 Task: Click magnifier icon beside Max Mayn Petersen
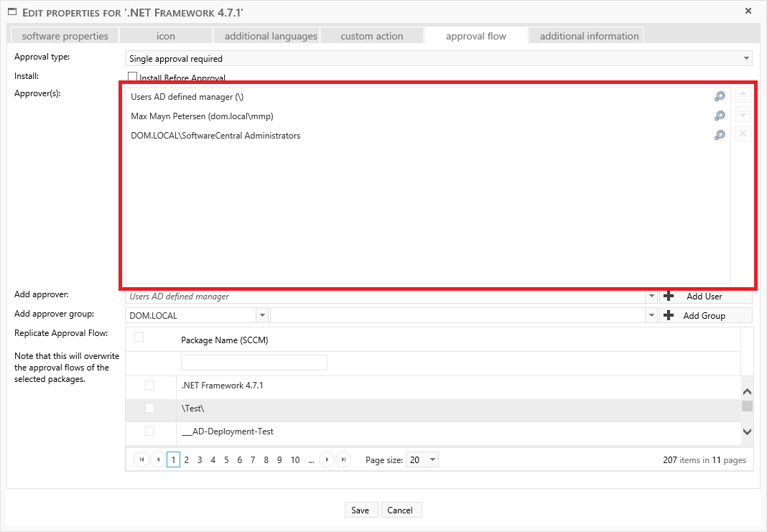[719, 116]
